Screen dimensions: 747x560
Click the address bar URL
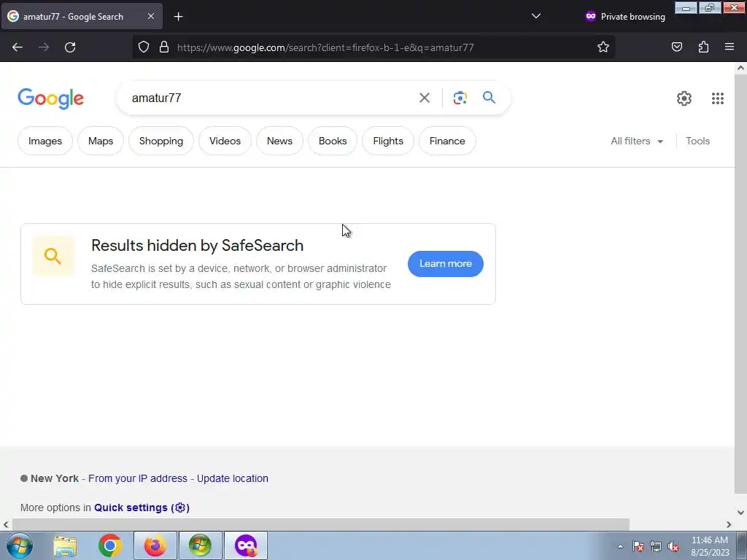point(325,47)
